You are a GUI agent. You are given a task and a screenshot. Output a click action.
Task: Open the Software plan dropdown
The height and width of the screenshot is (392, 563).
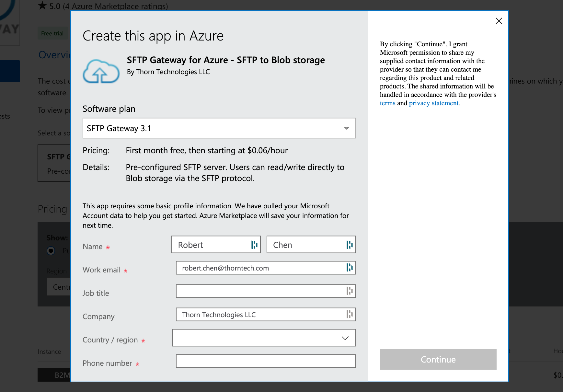click(219, 128)
